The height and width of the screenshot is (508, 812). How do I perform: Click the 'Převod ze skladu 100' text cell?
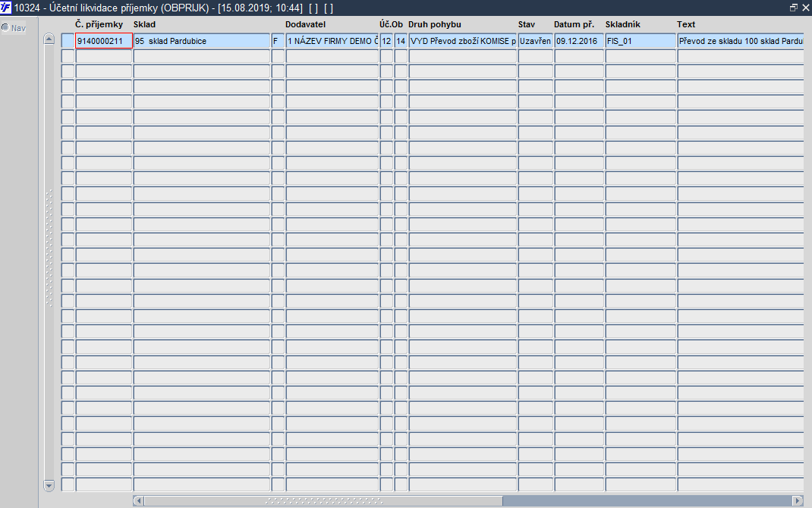pos(741,41)
